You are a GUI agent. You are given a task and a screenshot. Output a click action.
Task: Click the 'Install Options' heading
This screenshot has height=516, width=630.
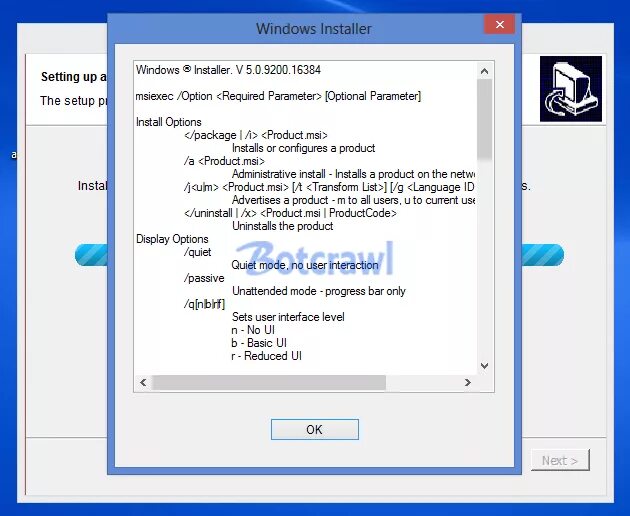click(x=169, y=122)
